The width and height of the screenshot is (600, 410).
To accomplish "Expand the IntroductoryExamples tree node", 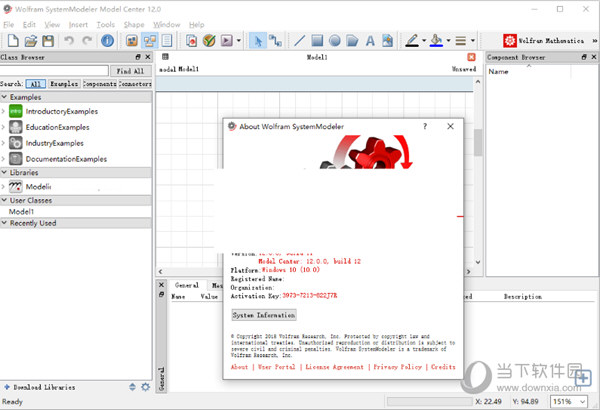I will pos(3,111).
